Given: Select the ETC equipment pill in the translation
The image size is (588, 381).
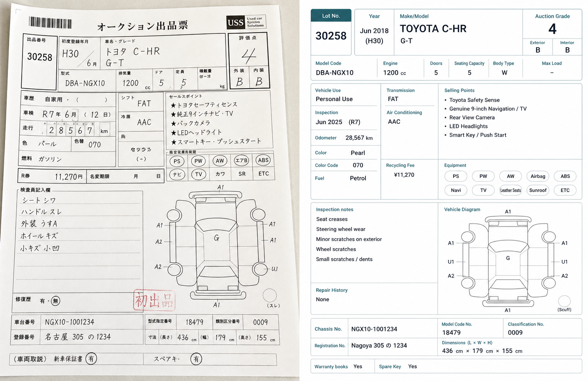Looking at the screenshot, I should coord(565,190).
